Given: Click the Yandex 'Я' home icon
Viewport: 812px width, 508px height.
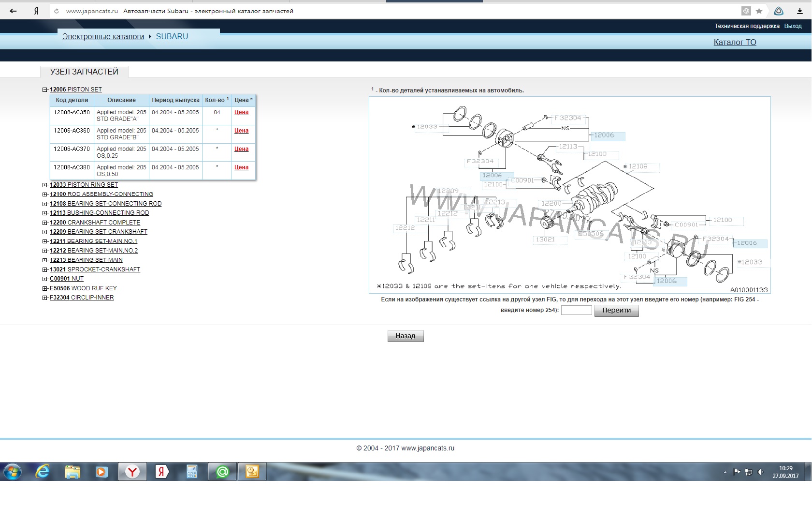Looking at the screenshot, I should click(36, 11).
